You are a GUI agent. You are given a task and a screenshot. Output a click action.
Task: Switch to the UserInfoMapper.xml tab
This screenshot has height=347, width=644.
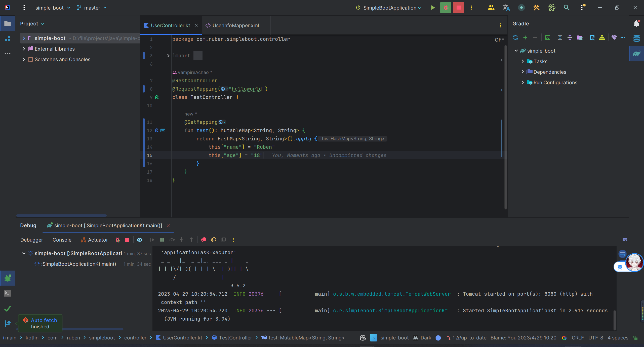tap(235, 25)
